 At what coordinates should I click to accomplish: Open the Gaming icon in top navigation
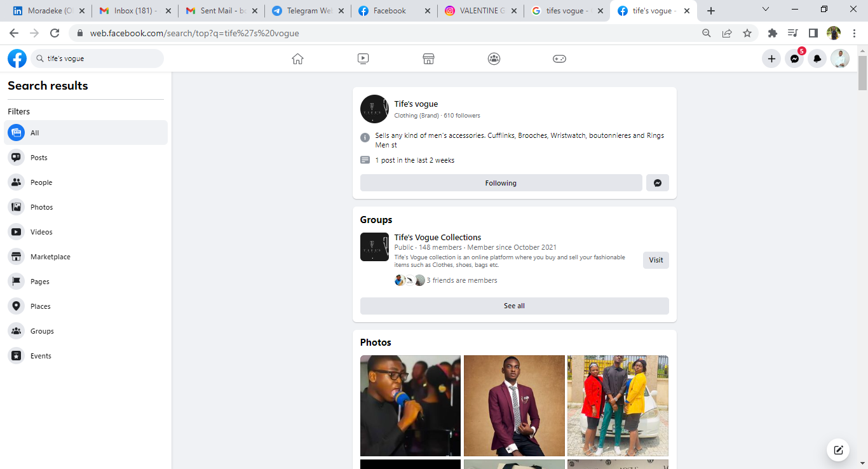point(559,58)
